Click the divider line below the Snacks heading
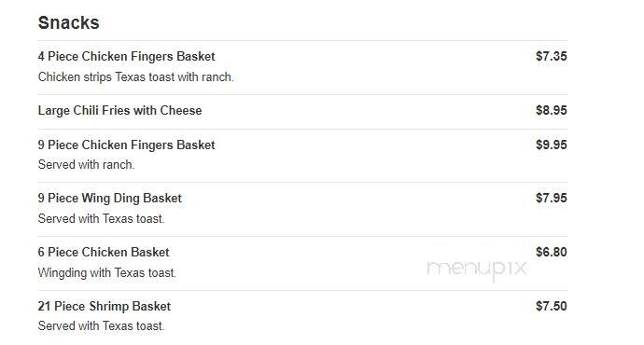The width and height of the screenshot is (644, 345). (302, 40)
